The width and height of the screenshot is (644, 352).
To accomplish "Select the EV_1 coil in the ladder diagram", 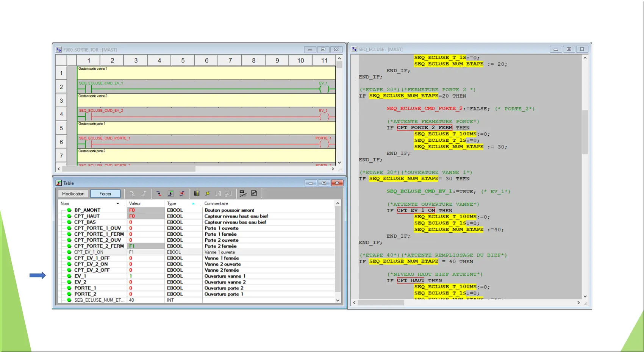I will (324, 89).
